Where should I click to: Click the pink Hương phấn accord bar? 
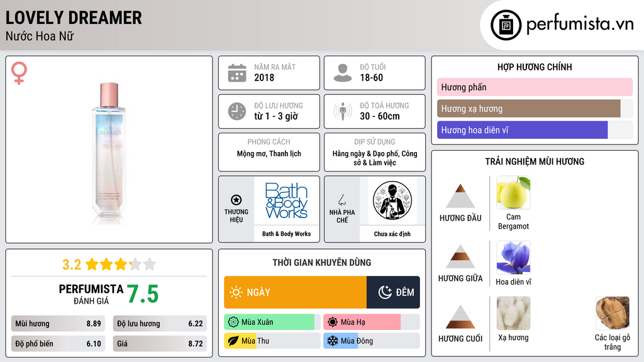(x=535, y=87)
